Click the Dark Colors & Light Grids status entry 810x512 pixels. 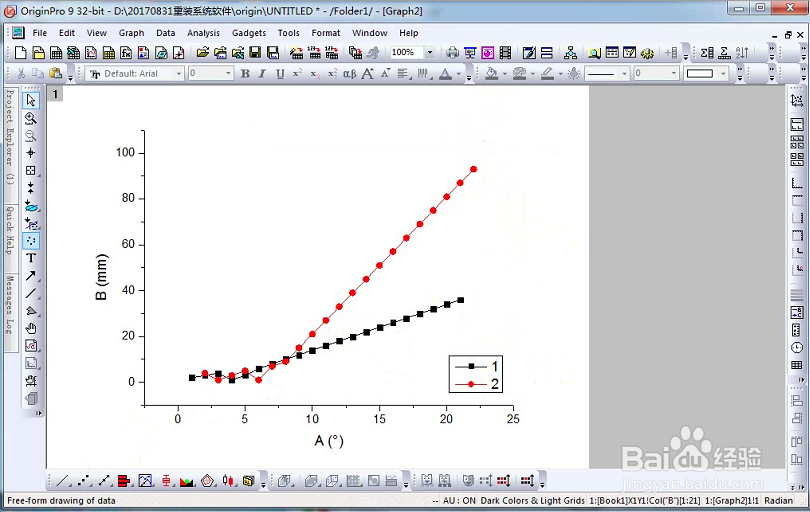pyautogui.click(x=533, y=501)
